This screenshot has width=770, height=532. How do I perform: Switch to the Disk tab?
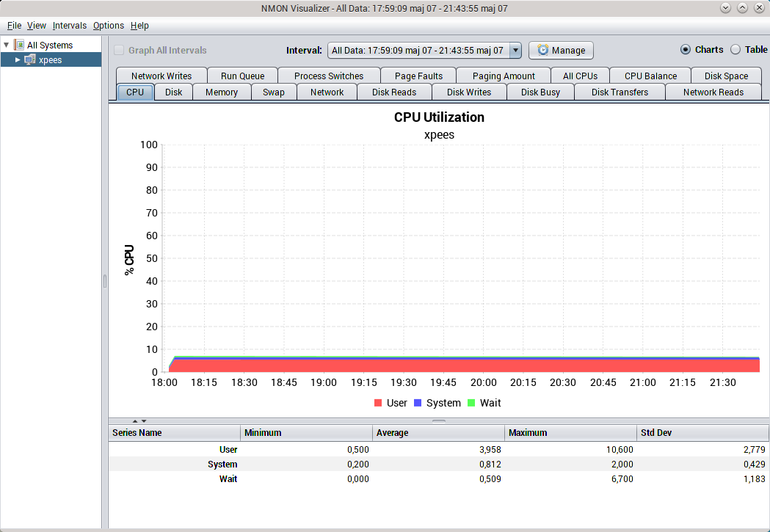point(173,92)
